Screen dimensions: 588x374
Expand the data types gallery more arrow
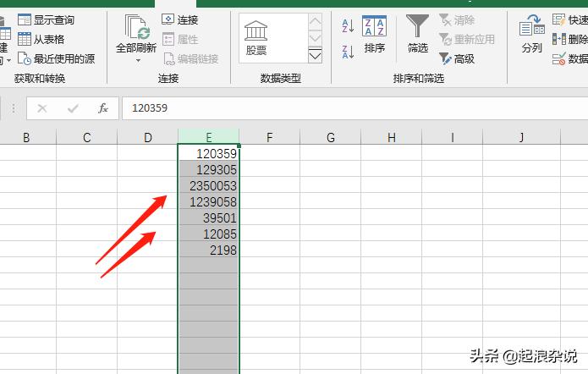315,56
